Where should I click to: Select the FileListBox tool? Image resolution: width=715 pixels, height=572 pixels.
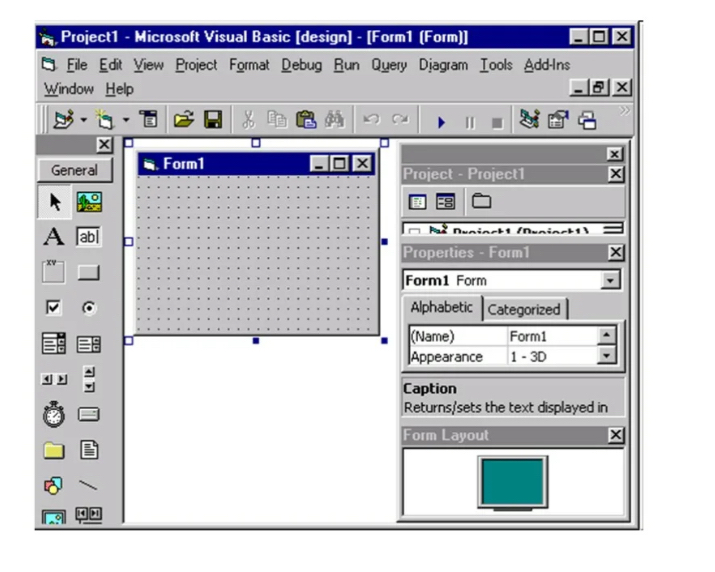coord(89,450)
